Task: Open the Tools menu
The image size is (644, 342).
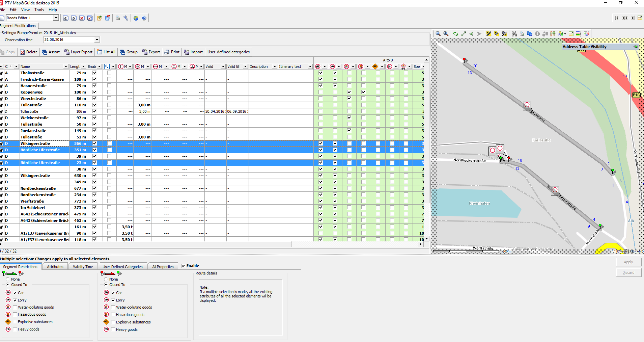Action: pyautogui.click(x=39, y=10)
